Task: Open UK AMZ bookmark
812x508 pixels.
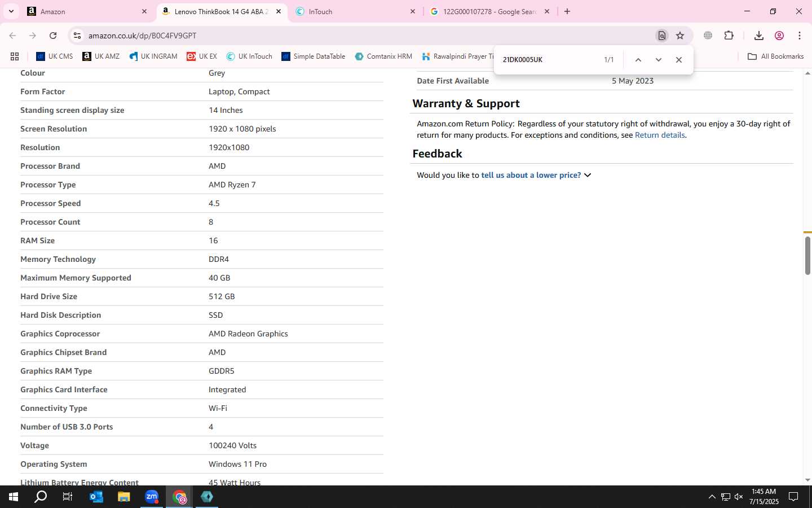Action: [101, 56]
